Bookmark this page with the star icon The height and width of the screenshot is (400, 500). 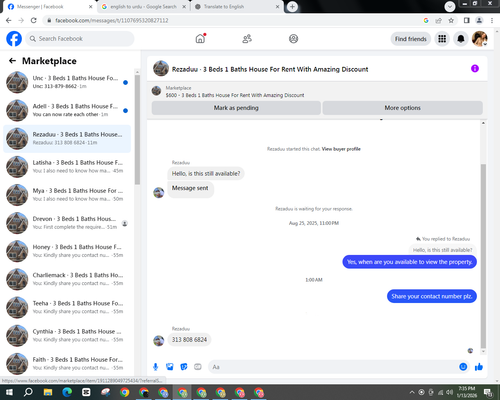451,21
